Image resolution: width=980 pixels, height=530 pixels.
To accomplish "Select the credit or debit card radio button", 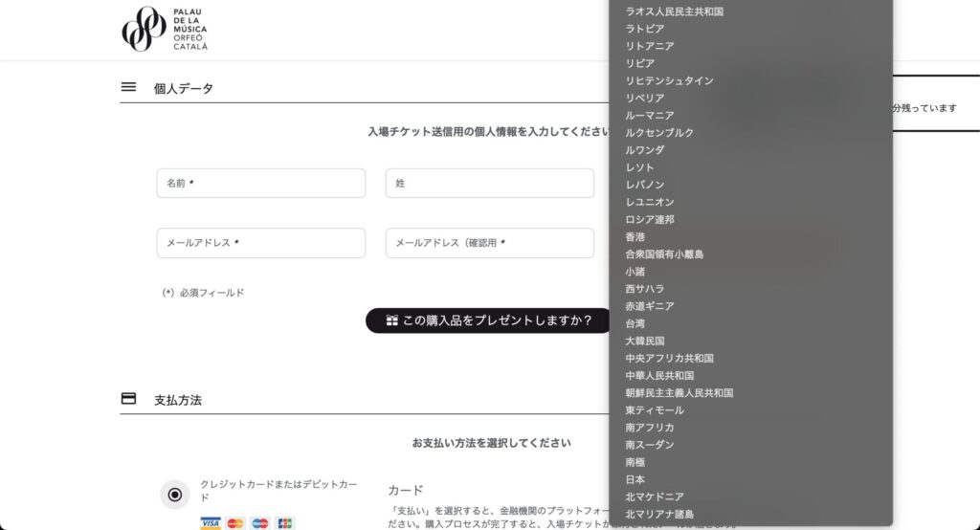I will 174,495.
